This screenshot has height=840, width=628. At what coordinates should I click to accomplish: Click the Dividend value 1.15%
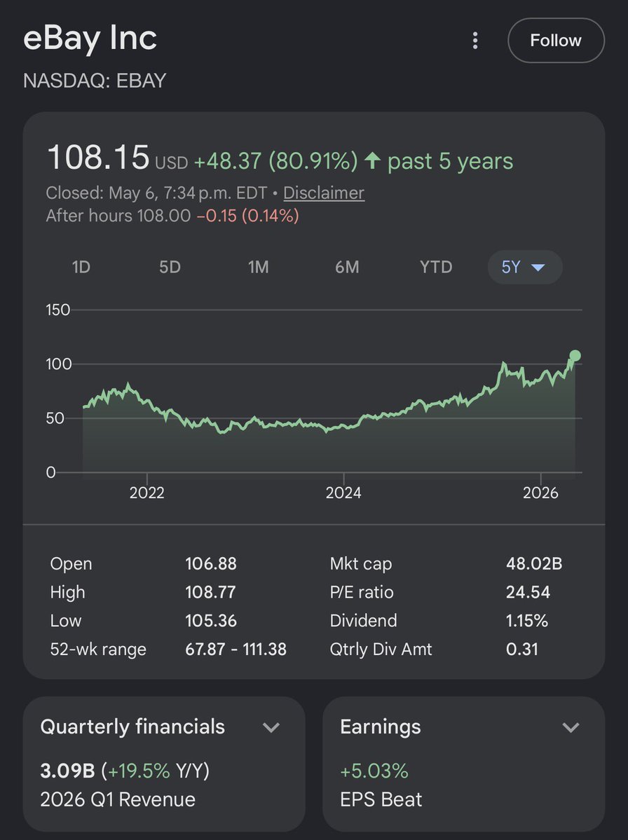pos(527,620)
